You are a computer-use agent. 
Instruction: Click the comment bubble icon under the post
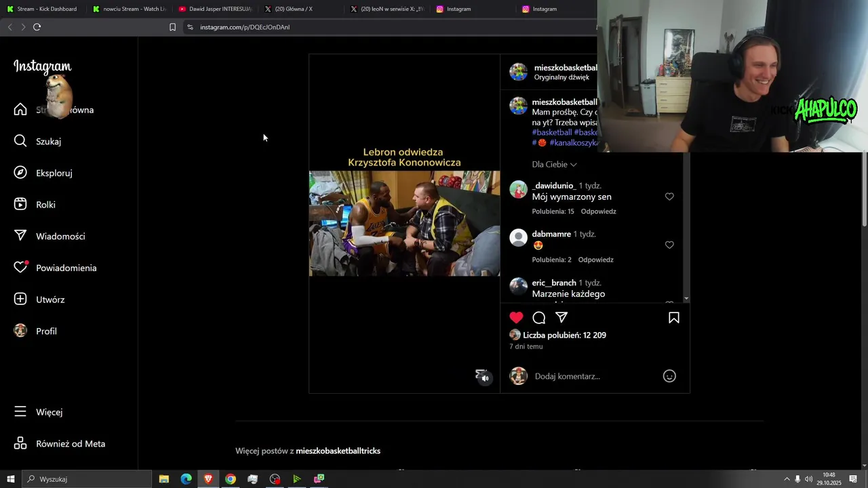click(539, 317)
